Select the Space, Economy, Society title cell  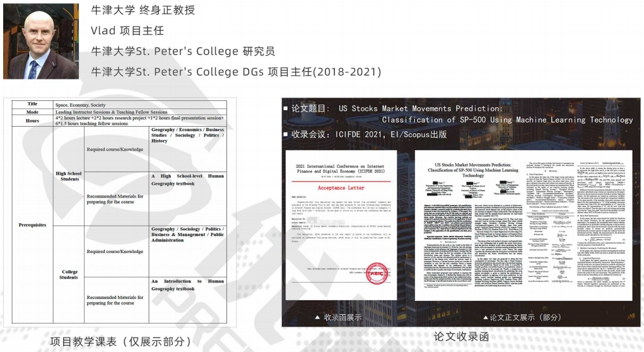coord(80,105)
